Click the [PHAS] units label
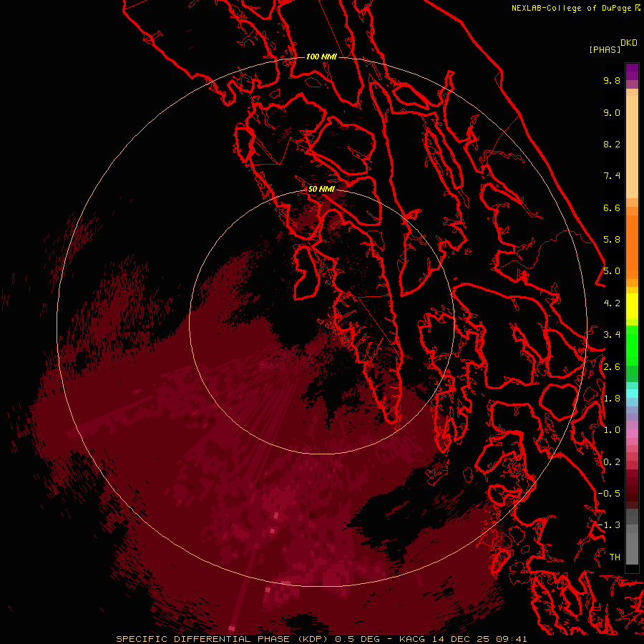 coord(605,49)
